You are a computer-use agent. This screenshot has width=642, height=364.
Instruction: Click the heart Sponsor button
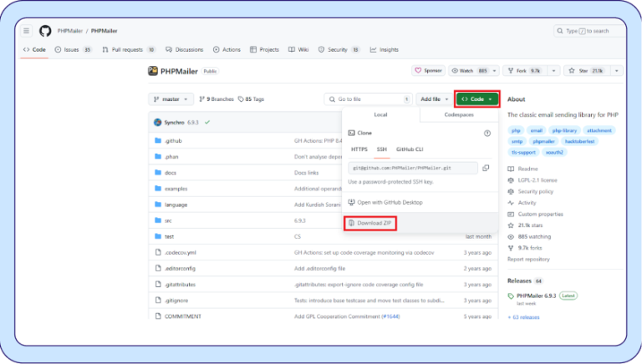428,71
